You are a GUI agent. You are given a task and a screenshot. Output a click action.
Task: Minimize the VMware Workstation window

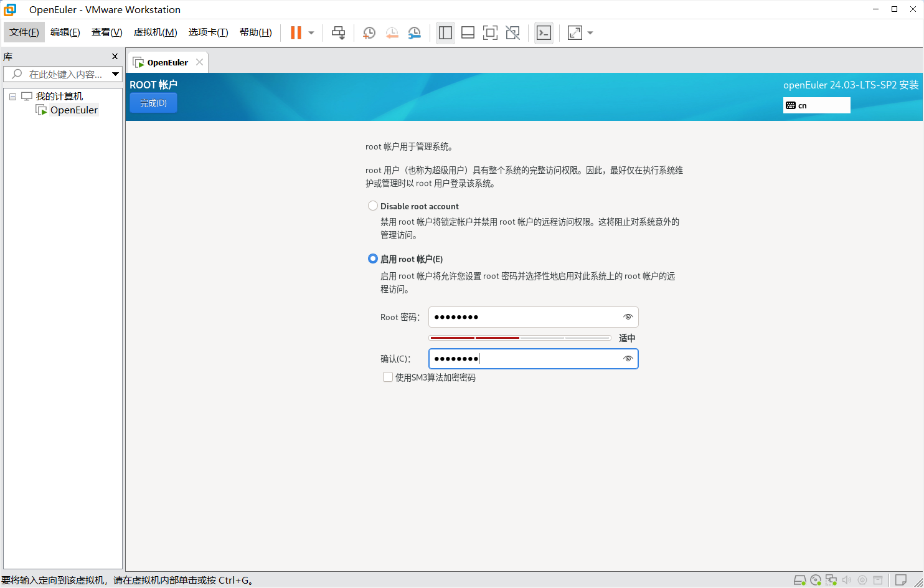[876, 9]
